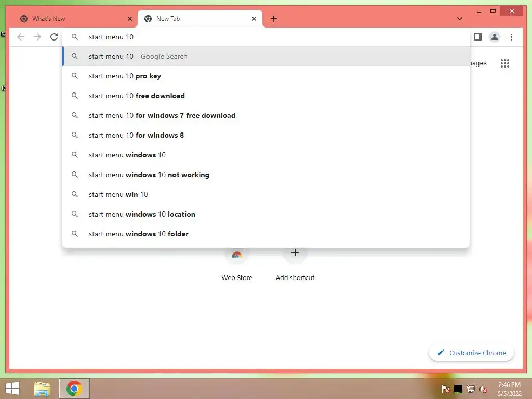Image resolution: width=532 pixels, height=399 pixels.
Task: Reload the page with refresh icon
Action: 54,37
